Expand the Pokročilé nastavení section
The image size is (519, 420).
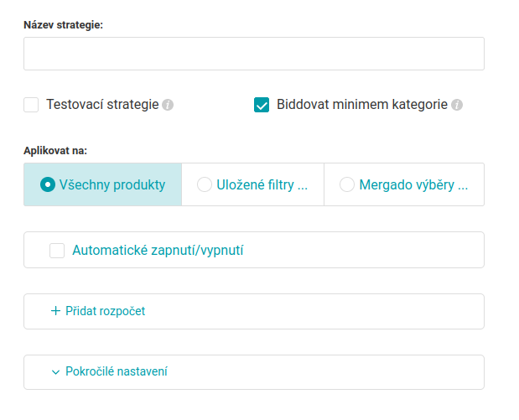116,372
